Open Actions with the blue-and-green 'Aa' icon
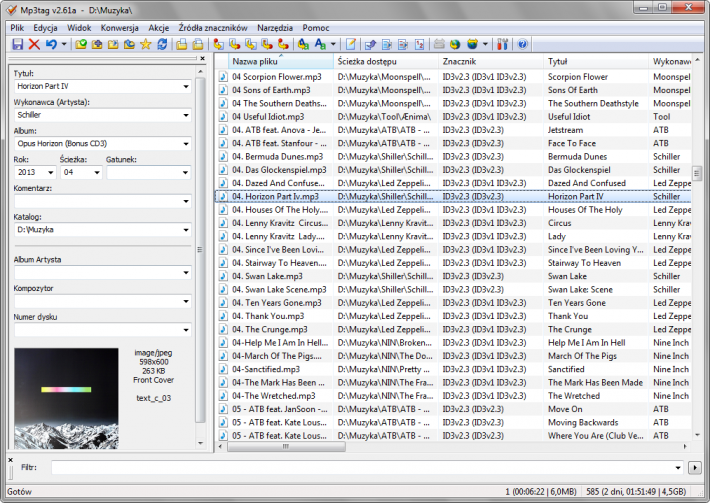 303,44
